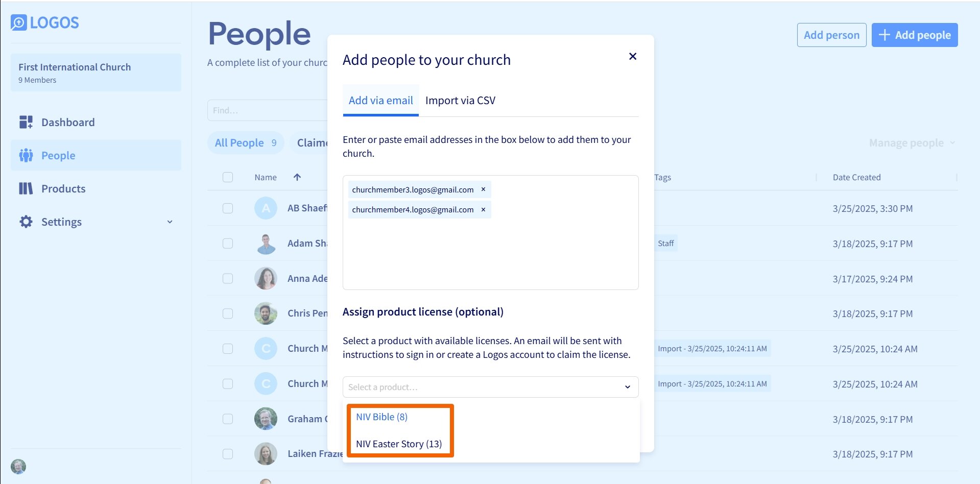
Task: Click date 3/17/2025, 9:24 PM
Action: (x=872, y=279)
